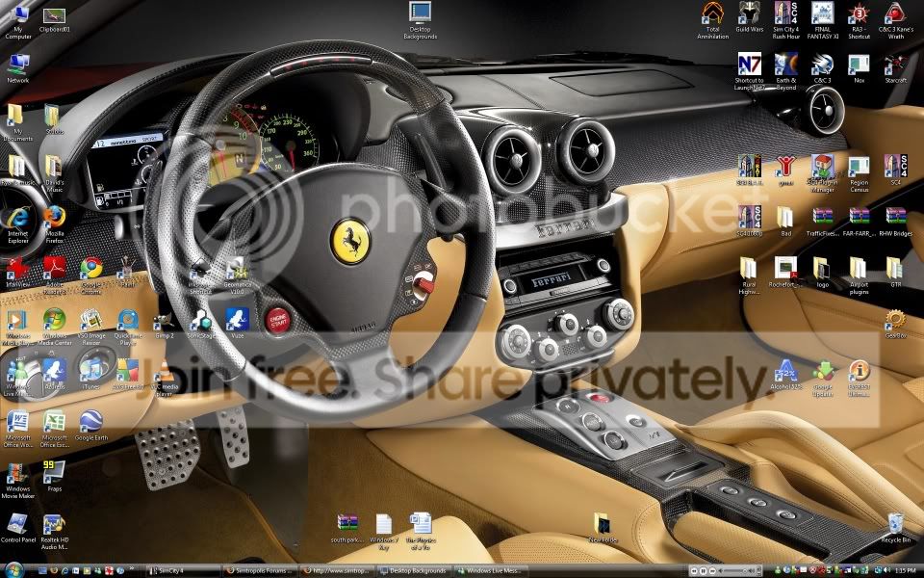Switch to Windows Live Messenger taskbar button
This screenshot has width=924, height=578.
492,571
